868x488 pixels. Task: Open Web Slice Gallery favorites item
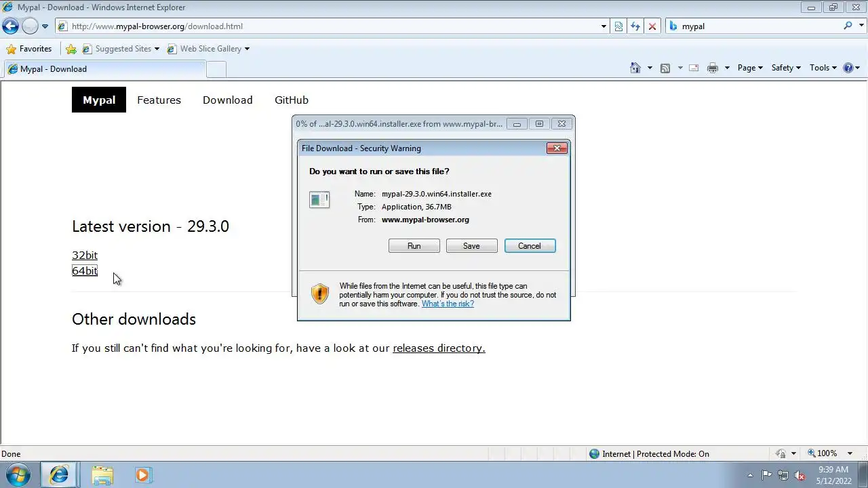(208, 49)
